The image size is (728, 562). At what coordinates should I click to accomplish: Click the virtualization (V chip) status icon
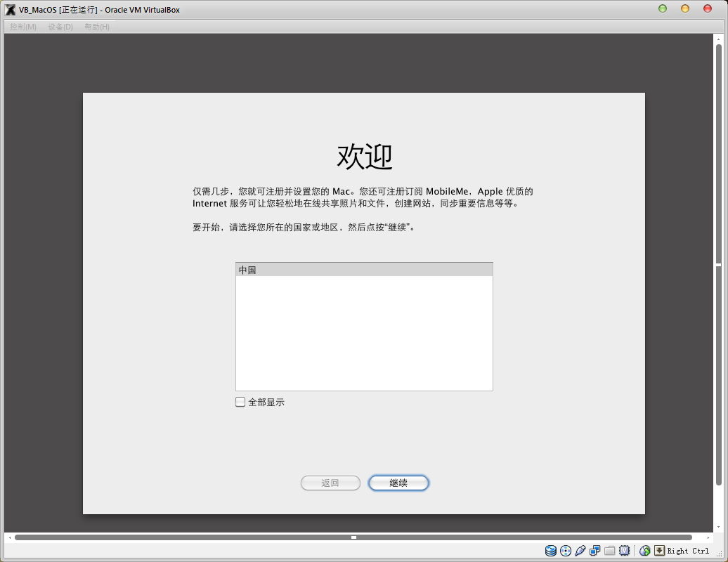click(x=625, y=551)
